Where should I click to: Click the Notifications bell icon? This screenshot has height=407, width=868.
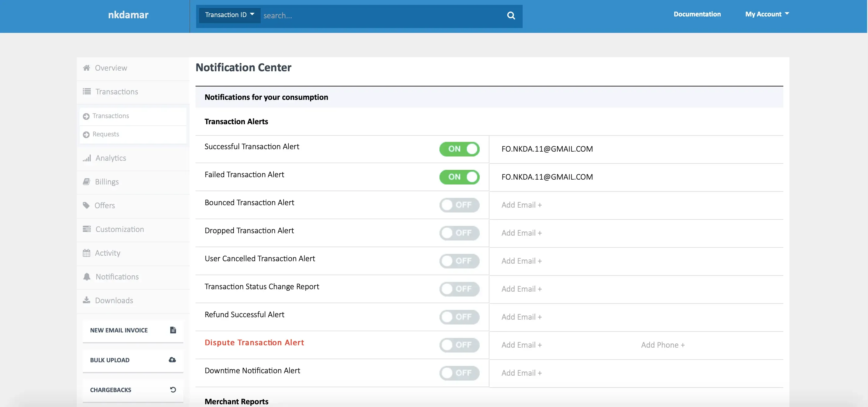tap(87, 277)
